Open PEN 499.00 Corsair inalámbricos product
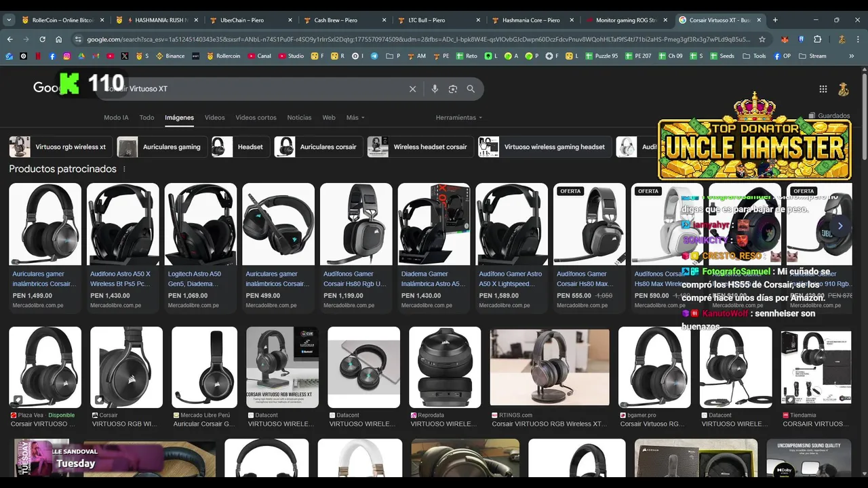The width and height of the screenshot is (868, 488). point(279,247)
